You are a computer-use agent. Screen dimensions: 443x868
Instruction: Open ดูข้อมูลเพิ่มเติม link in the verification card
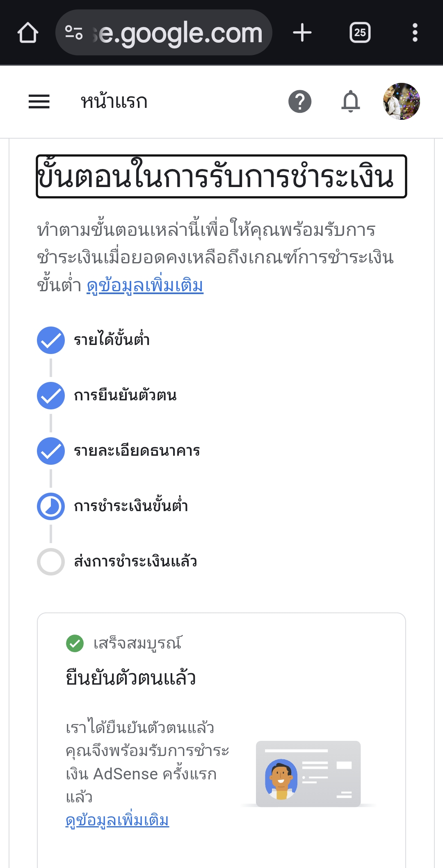click(117, 820)
